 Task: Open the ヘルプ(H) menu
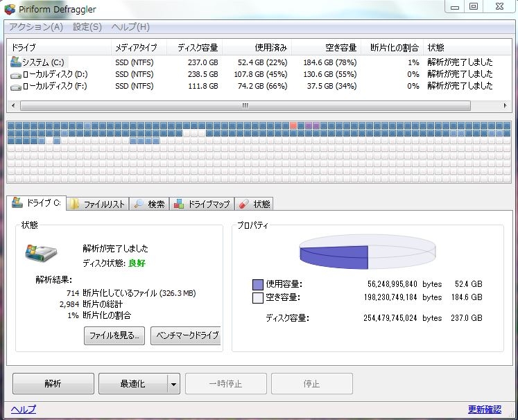pos(130,27)
